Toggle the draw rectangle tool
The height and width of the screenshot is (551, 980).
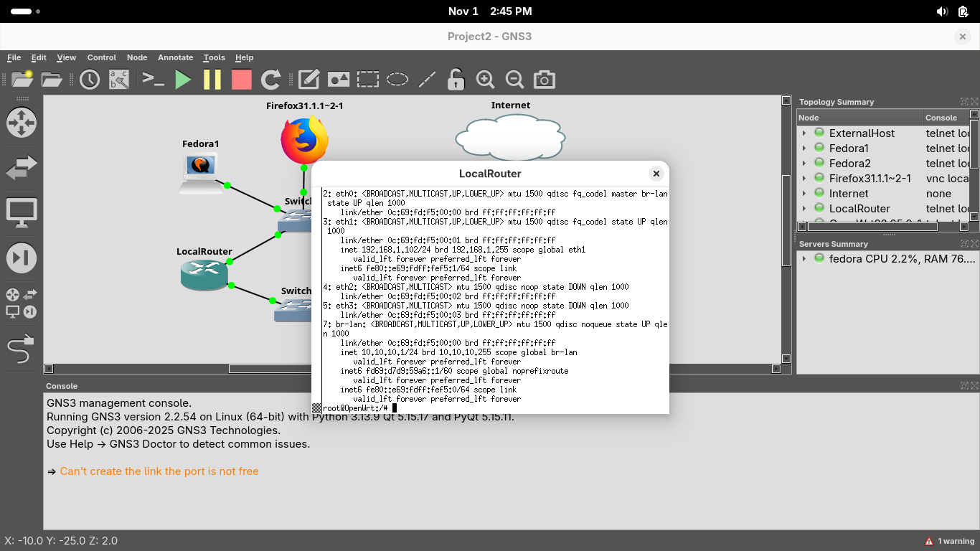(368, 80)
